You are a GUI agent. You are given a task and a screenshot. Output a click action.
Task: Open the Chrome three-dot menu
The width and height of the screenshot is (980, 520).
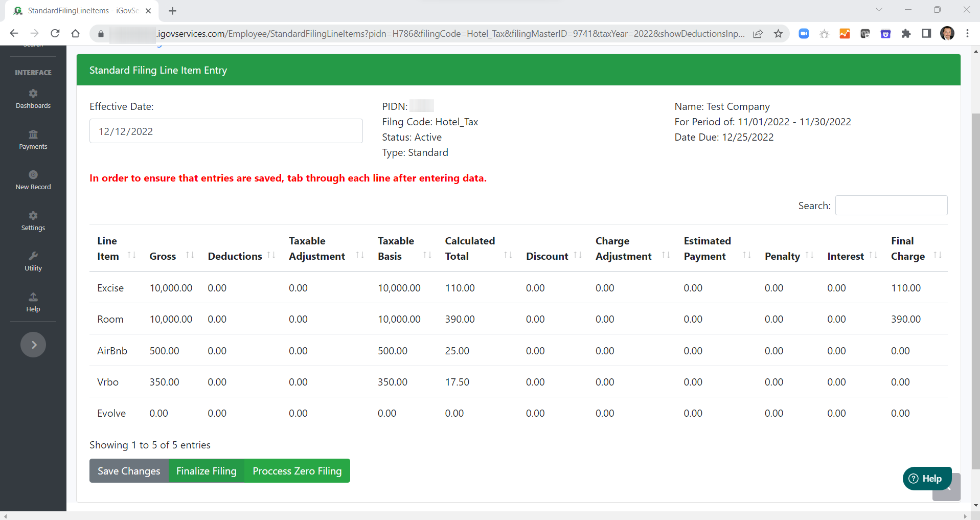[967, 33]
